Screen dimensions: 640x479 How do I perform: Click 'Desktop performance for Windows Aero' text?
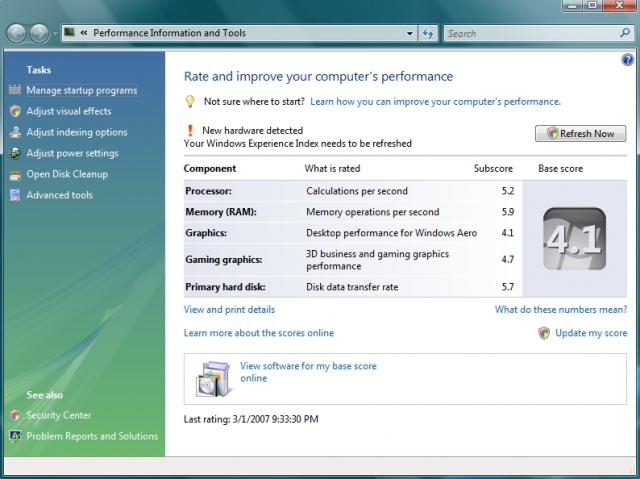391,233
